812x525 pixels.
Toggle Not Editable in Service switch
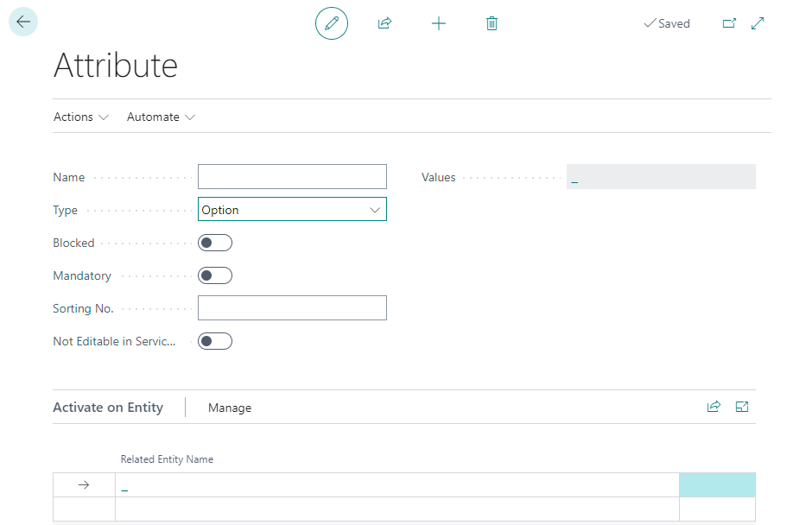point(215,341)
